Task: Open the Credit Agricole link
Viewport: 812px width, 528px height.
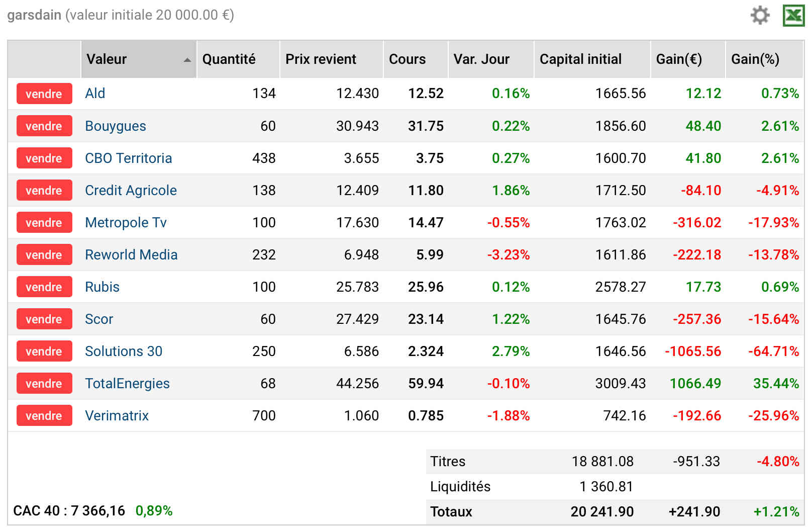Action: [x=131, y=190]
